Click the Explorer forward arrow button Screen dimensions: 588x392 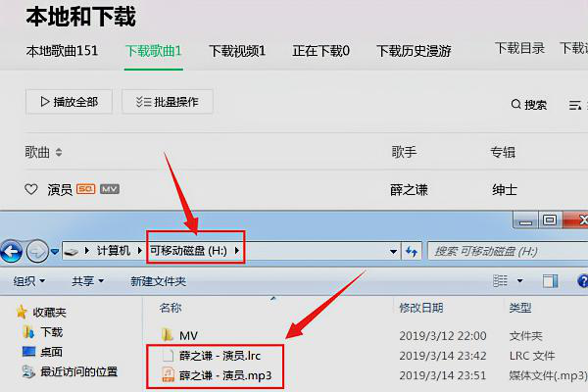[37, 251]
